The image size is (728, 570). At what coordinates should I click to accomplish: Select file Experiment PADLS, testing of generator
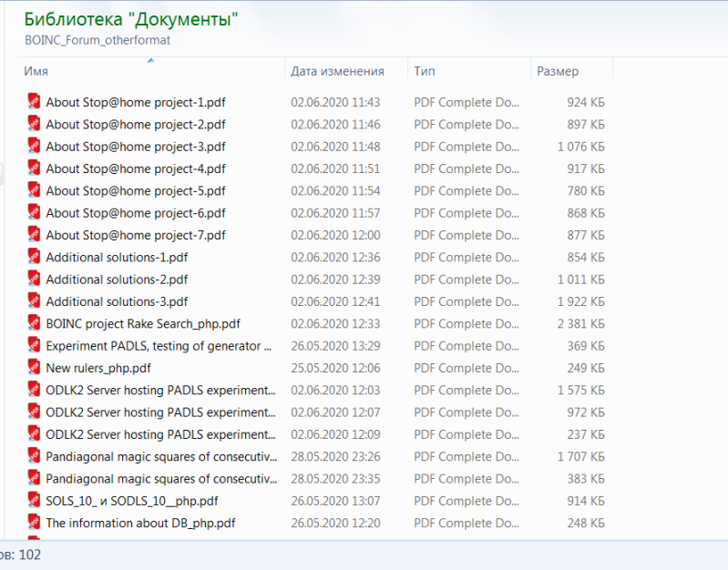coord(159,346)
